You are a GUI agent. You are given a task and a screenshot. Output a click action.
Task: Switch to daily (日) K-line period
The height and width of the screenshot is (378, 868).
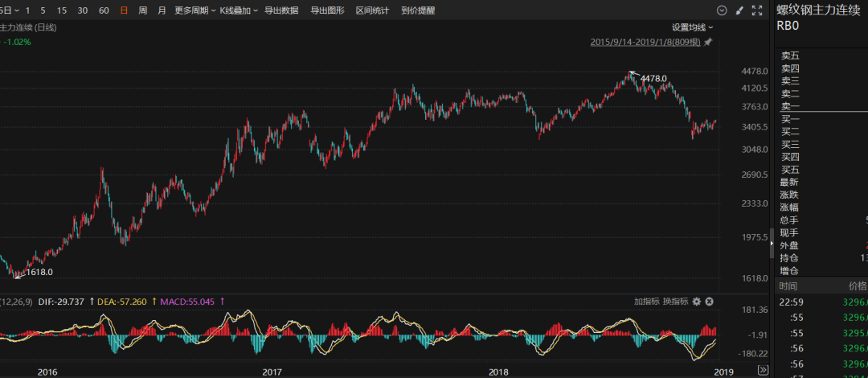[x=123, y=10]
